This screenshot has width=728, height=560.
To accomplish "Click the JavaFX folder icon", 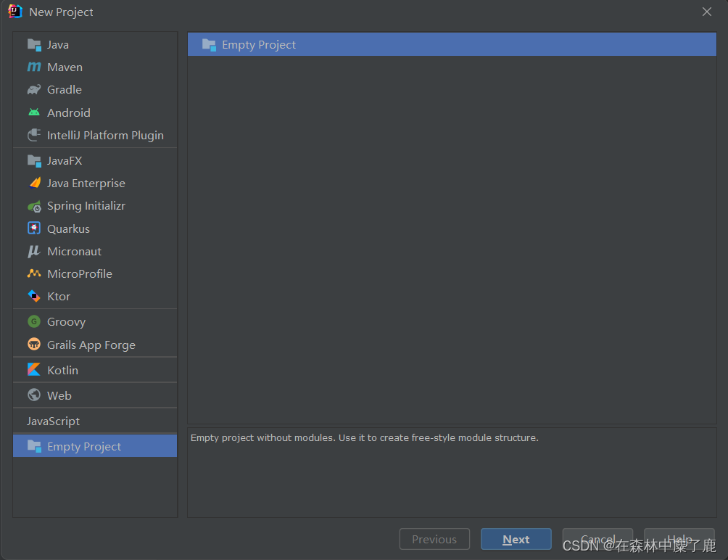I will (34, 161).
